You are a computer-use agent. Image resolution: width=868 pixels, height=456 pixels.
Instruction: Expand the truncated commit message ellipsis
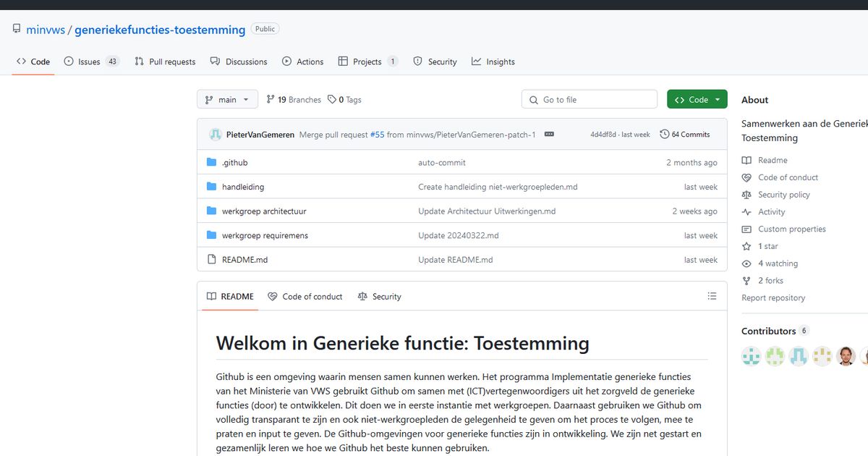click(x=549, y=134)
